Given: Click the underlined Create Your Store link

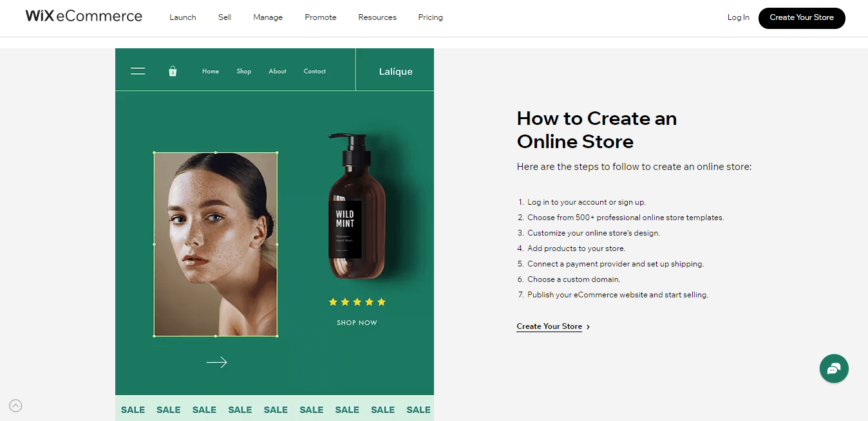Looking at the screenshot, I should coord(549,326).
